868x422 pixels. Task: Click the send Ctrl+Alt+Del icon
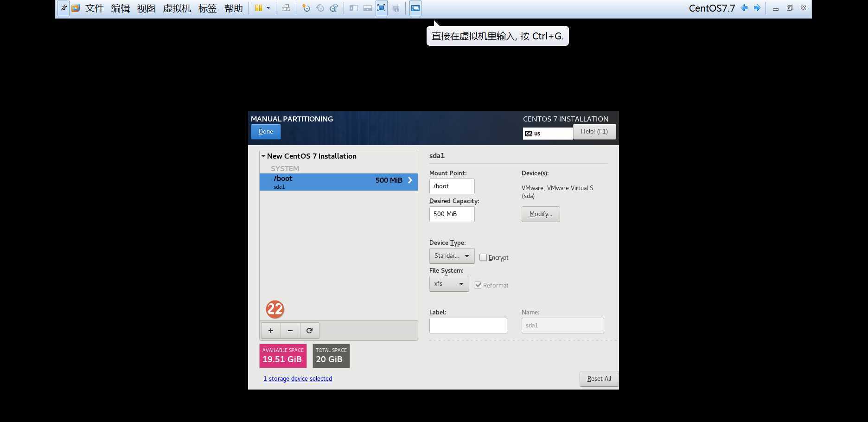(x=286, y=8)
